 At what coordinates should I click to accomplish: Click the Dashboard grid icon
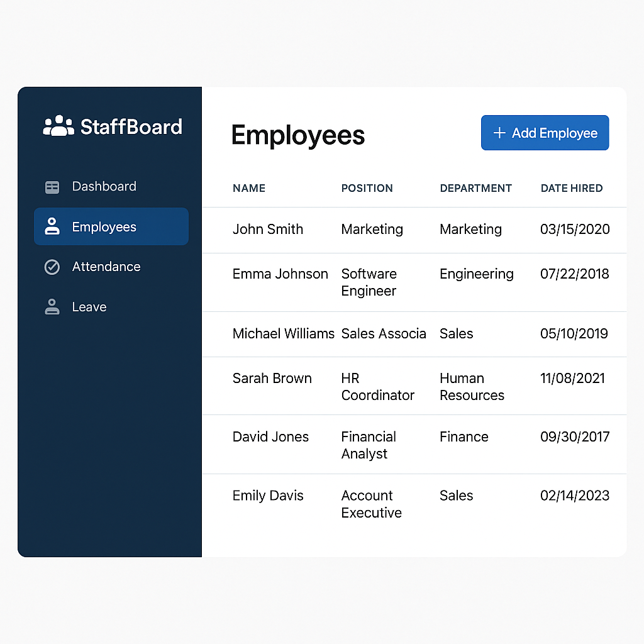(52, 187)
